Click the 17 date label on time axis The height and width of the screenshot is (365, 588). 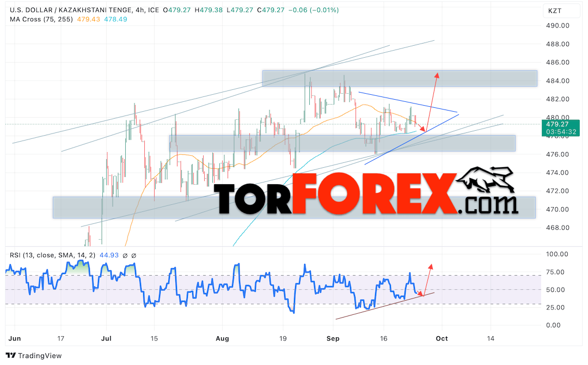(x=61, y=338)
